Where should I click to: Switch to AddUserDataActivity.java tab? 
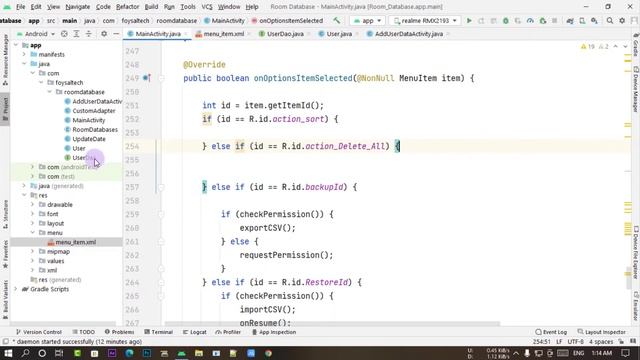409,34
